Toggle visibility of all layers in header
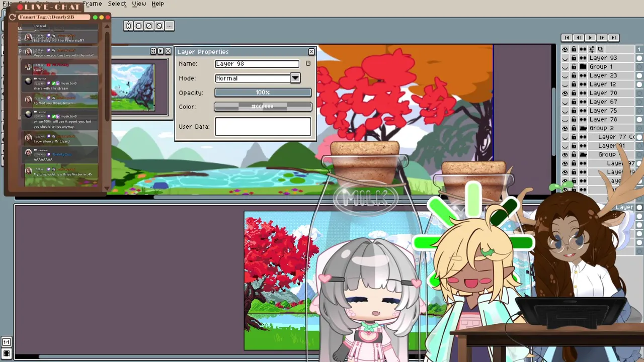The image size is (644, 362). tap(565, 49)
